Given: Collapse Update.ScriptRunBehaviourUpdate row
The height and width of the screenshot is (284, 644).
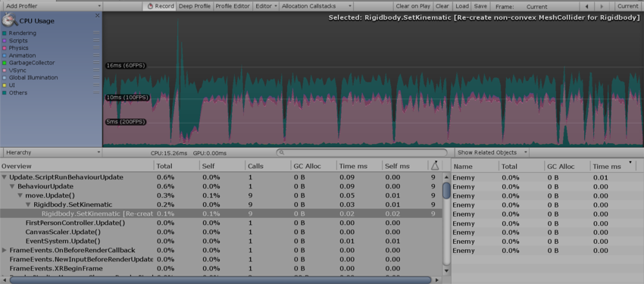Looking at the screenshot, I should 4,177.
